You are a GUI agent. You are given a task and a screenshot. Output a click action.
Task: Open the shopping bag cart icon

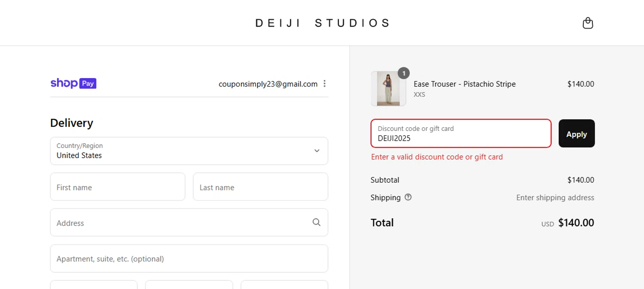click(x=588, y=23)
